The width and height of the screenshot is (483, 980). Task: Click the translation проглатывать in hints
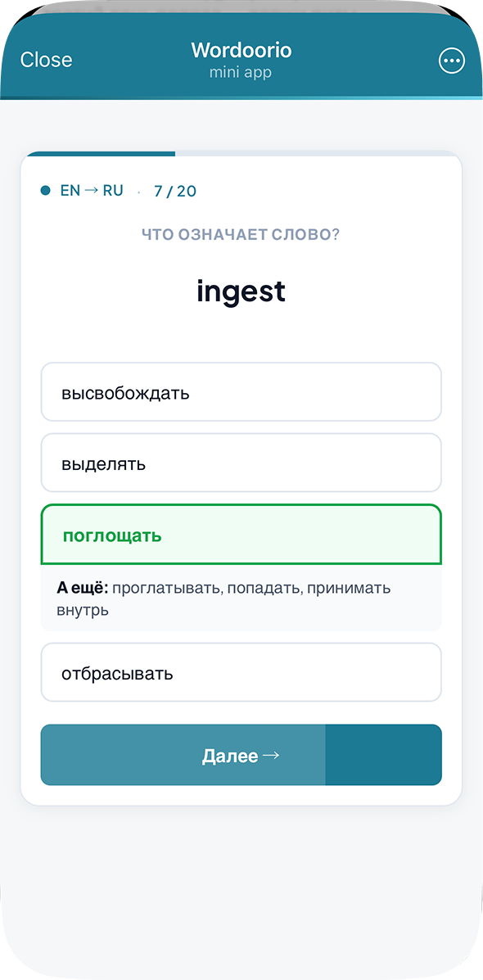tap(156, 588)
